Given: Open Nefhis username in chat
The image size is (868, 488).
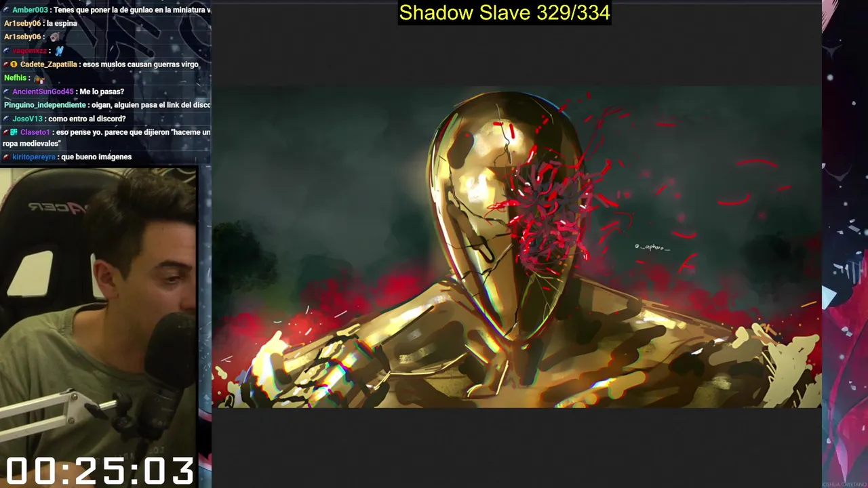Looking at the screenshot, I should 15,78.
